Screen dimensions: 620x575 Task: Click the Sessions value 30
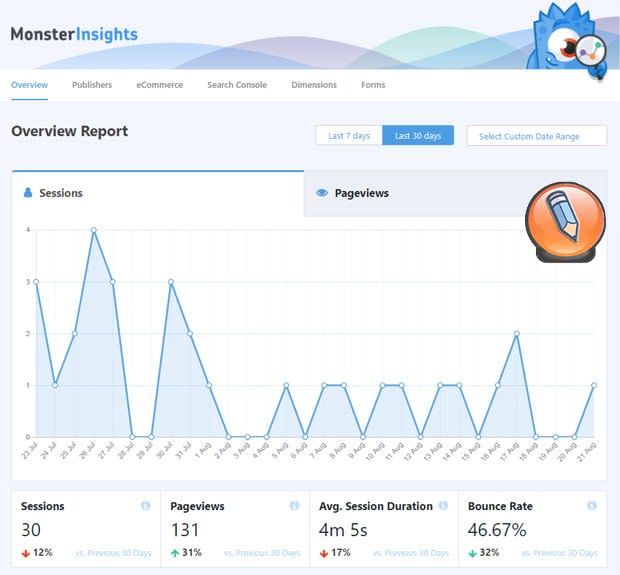click(31, 530)
